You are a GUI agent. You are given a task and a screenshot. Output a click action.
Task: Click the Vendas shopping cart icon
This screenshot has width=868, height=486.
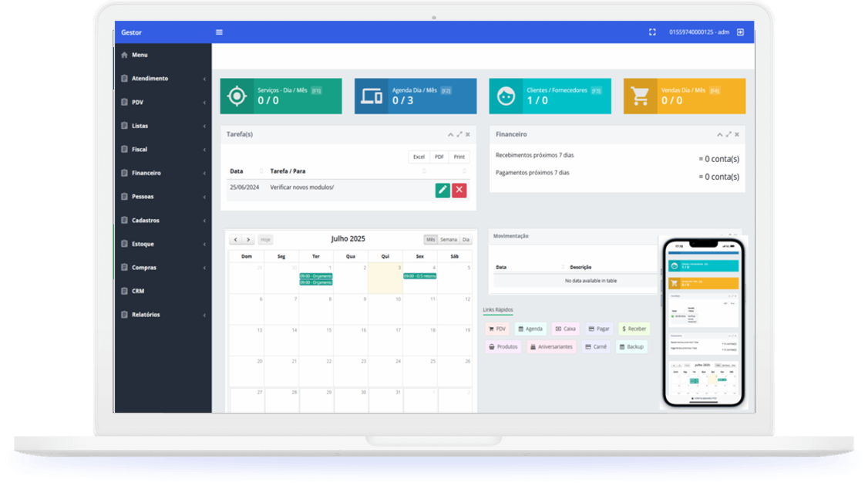640,96
